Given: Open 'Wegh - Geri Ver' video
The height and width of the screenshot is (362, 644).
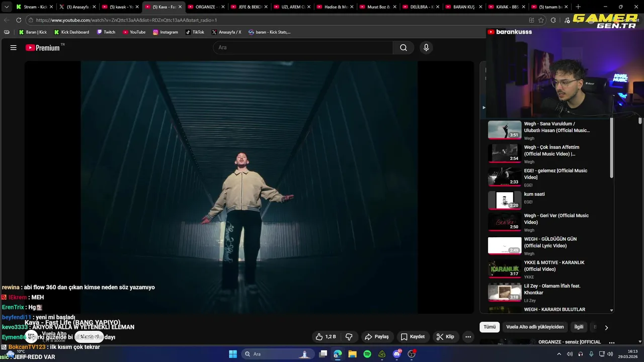Looking at the screenshot, I should [x=548, y=222].
